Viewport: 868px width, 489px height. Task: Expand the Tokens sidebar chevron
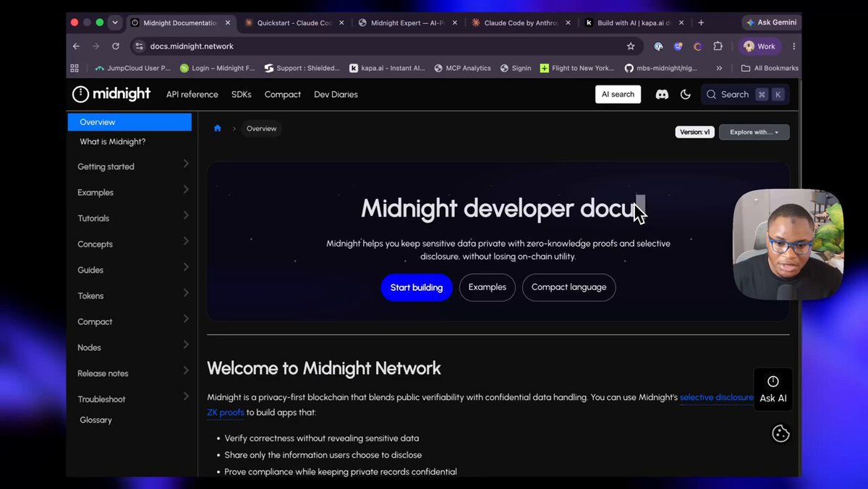point(186,293)
